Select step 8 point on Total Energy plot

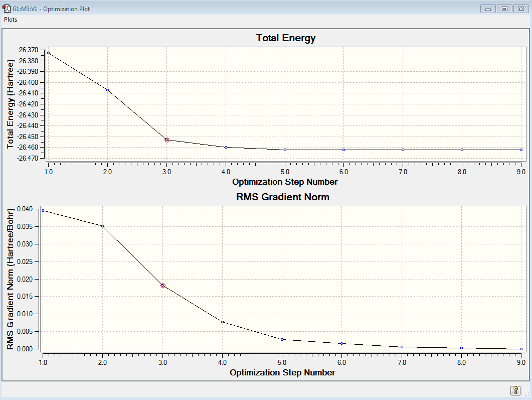point(462,150)
